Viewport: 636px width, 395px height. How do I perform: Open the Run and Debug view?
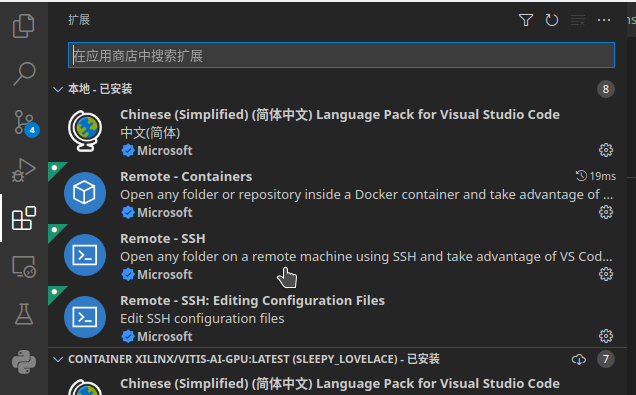point(24,170)
